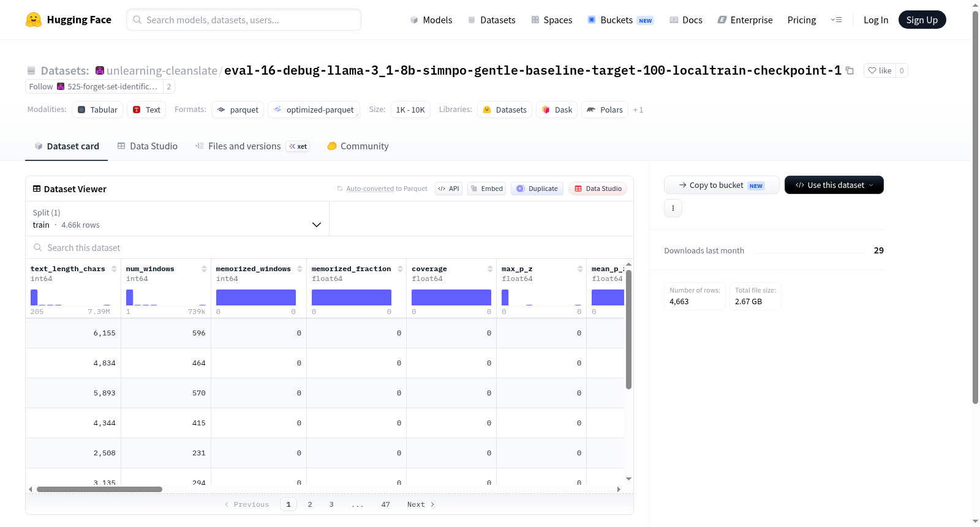This screenshot has width=980, height=527.
Task: Switch to the Data Studio tab
Action: pyautogui.click(x=148, y=146)
